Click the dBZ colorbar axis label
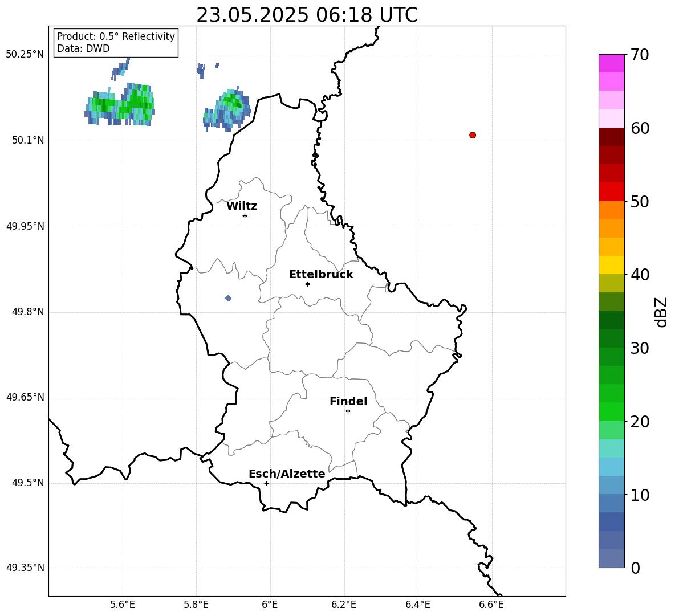This screenshot has width=675, height=616. [660, 312]
